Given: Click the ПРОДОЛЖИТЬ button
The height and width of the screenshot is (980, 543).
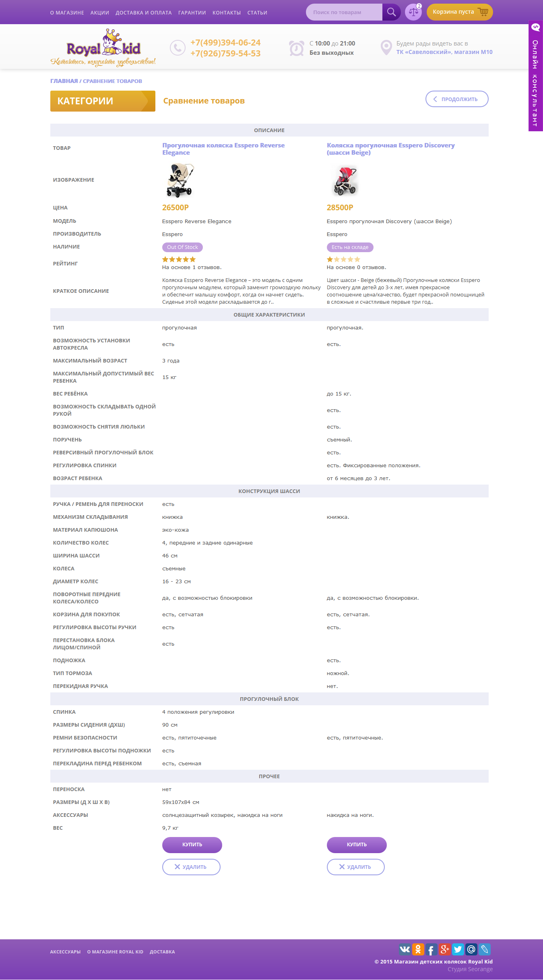Looking at the screenshot, I should pos(457,99).
